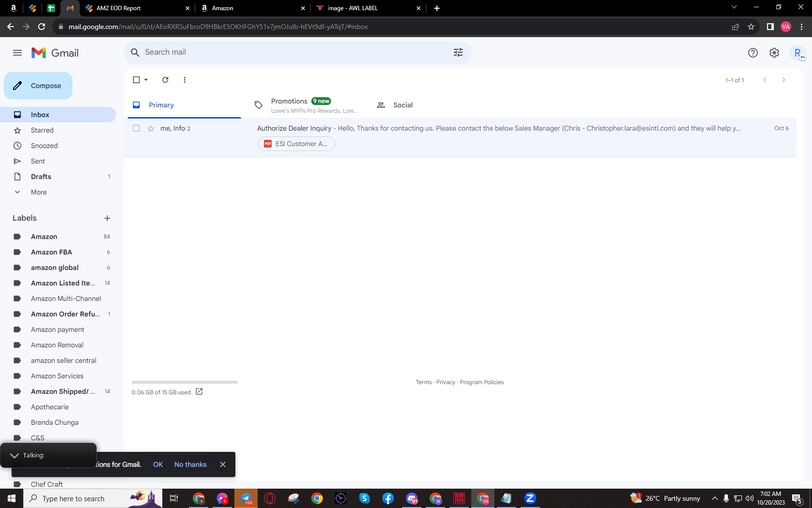812x508 pixels.
Task: Click No thanks on notification prompt
Action: (x=190, y=464)
